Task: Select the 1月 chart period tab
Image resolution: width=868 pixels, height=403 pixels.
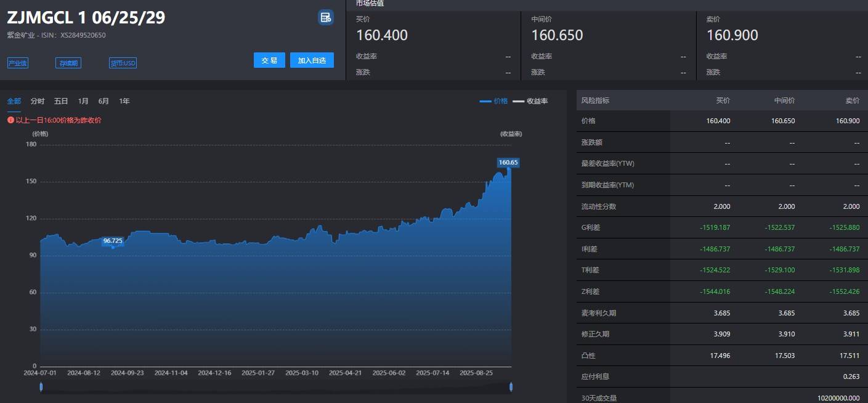Action: 83,100
